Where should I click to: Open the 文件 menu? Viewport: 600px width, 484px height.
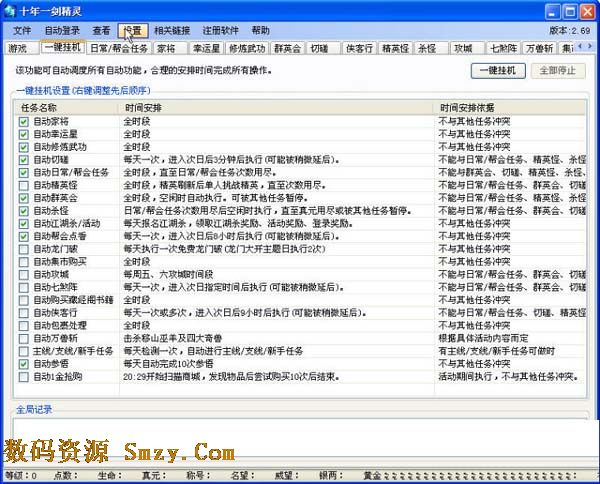(x=22, y=31)
